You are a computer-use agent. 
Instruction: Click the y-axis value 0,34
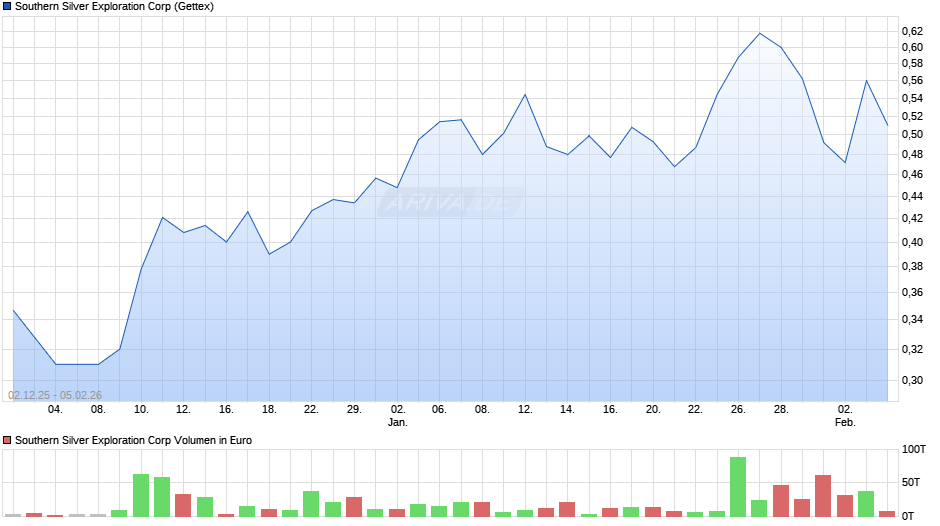coord(912,319)
